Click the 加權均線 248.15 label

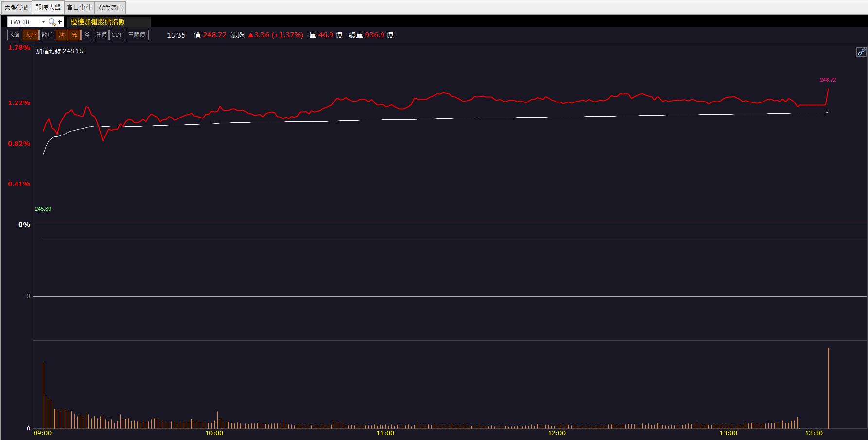(60, 51)
